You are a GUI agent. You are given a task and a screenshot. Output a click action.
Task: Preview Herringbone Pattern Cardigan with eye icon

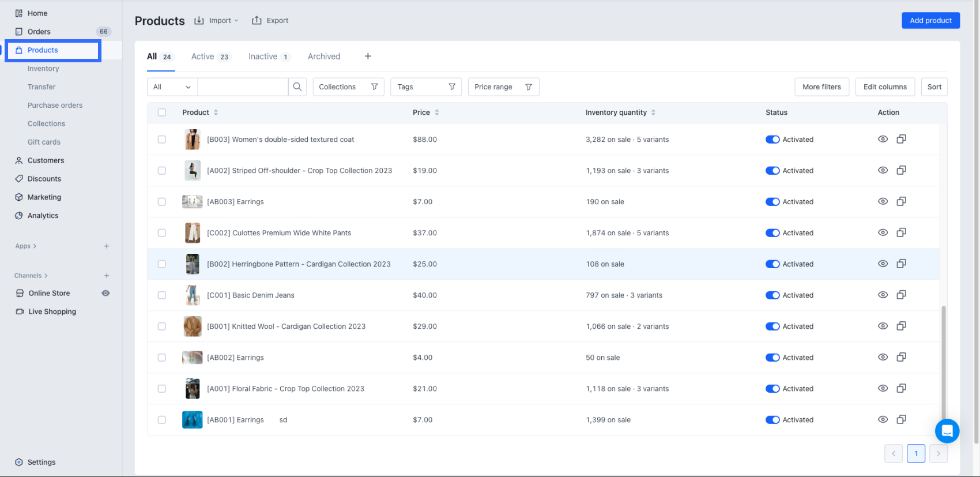click(883, 264)
